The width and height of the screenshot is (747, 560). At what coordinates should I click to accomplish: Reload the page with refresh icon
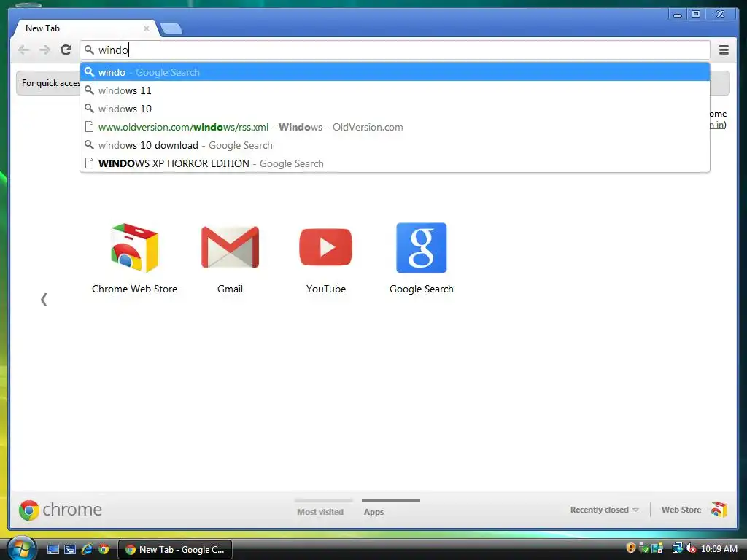tap(66, 50)
